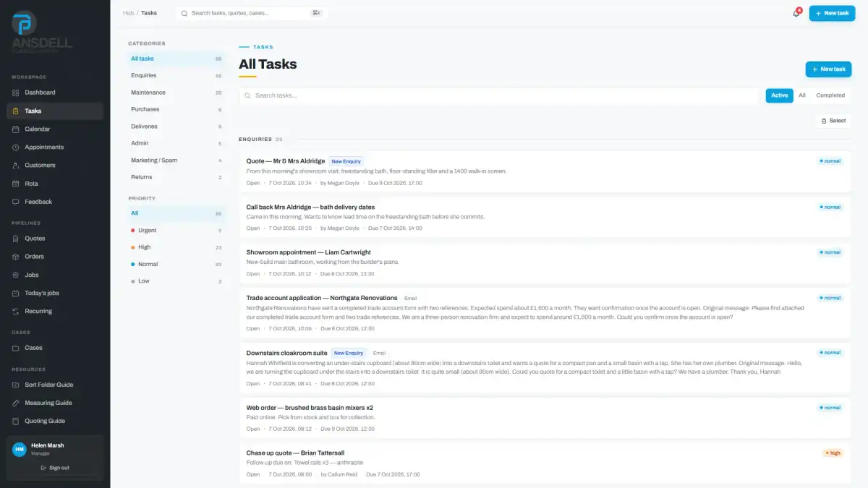Open Trade account application — Northgate Renovations

click(545, 312)
